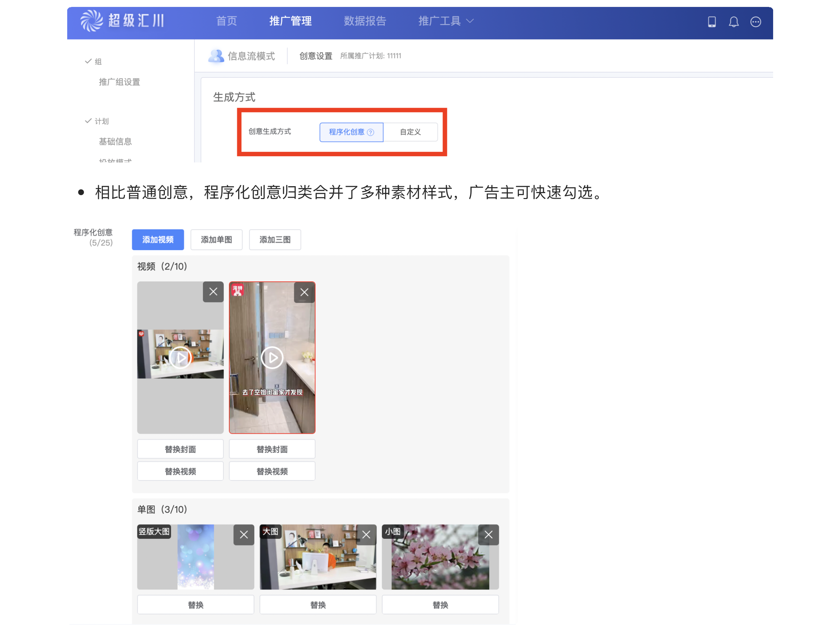The height and width of the screenshot is (632, 840).
Task: Delete the 小图 flower image using its X
Action: pyautogui.click(x=489, y=535)
